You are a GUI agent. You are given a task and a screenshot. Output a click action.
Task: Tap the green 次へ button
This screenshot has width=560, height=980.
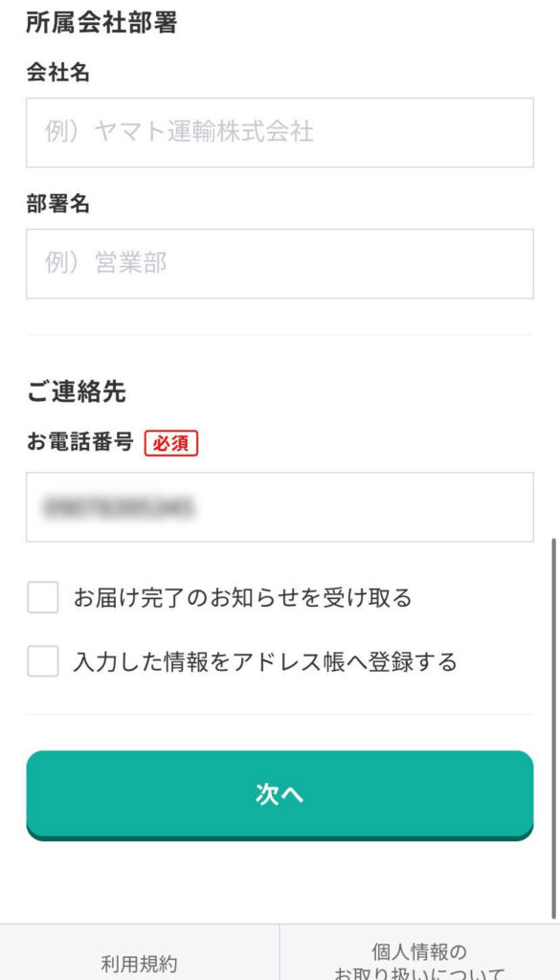point(280,794)
